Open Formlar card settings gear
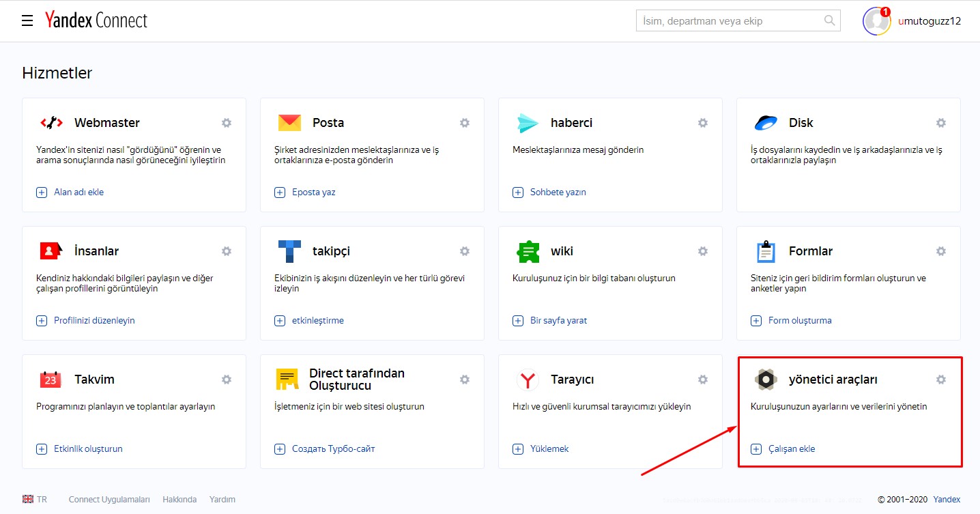The image size is (980, 514). tap(941, 251)
